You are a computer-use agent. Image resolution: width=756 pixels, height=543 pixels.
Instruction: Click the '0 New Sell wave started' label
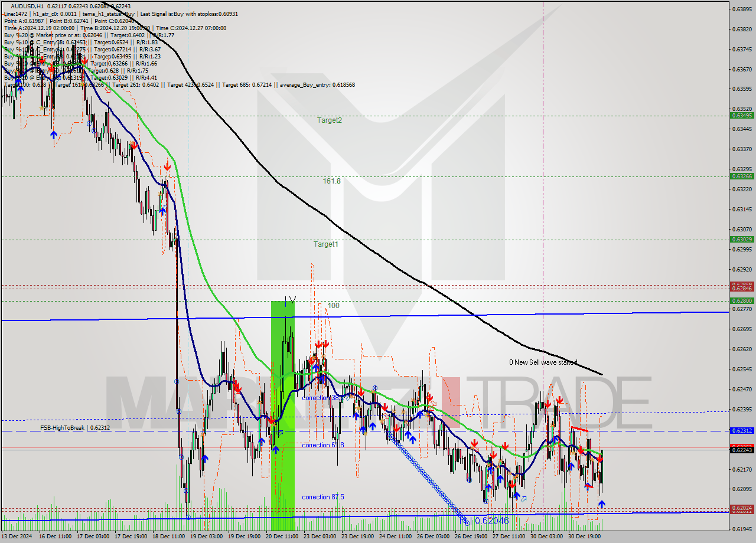point(543,362)
